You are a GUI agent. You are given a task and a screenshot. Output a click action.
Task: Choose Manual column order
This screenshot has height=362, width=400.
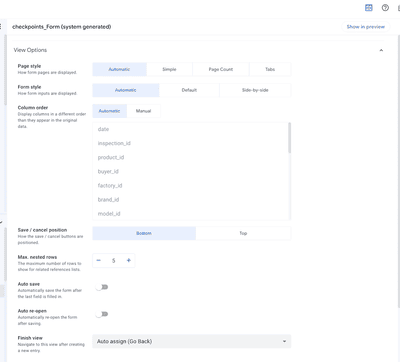click(143, 111)
